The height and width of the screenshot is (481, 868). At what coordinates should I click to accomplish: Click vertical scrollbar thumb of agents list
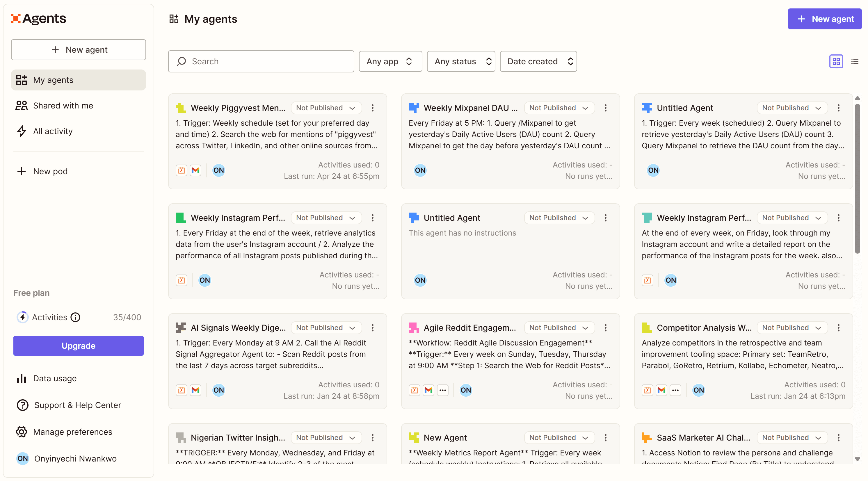tap(857, 179)
